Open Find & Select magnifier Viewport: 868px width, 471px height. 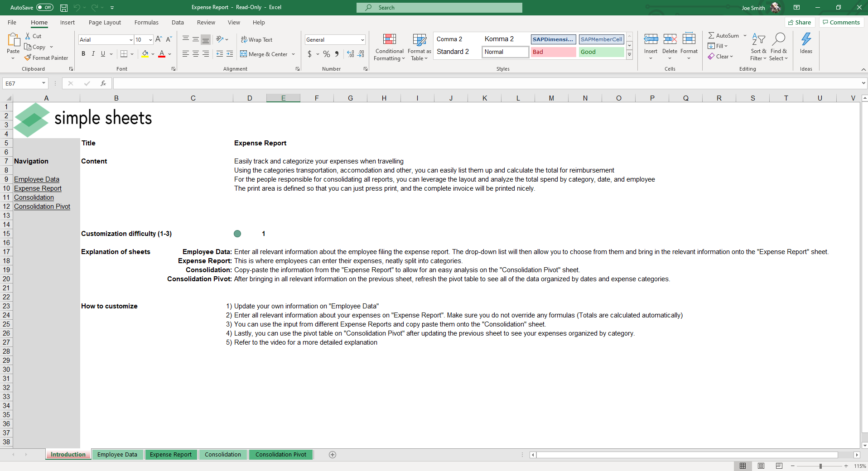[x=778, y=47]
